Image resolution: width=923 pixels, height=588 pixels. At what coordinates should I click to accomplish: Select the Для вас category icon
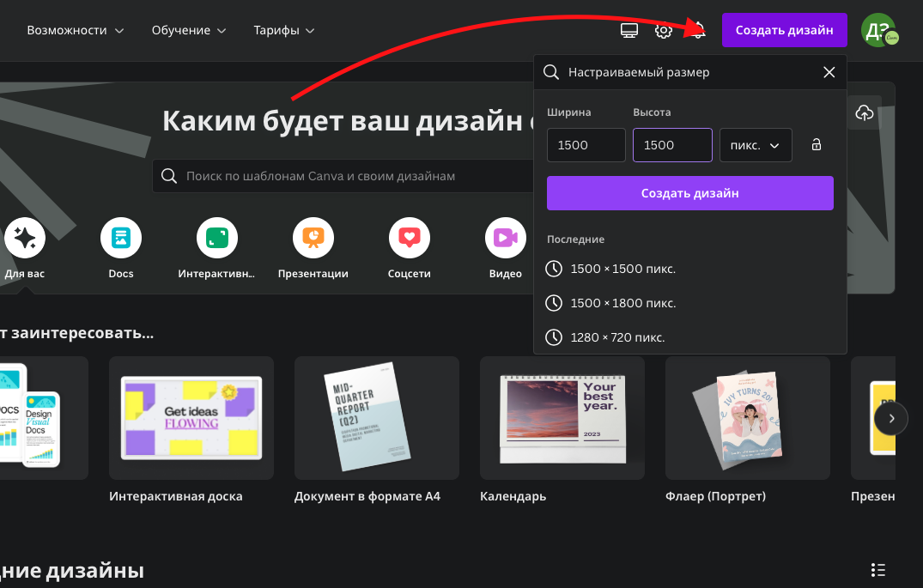25,238
